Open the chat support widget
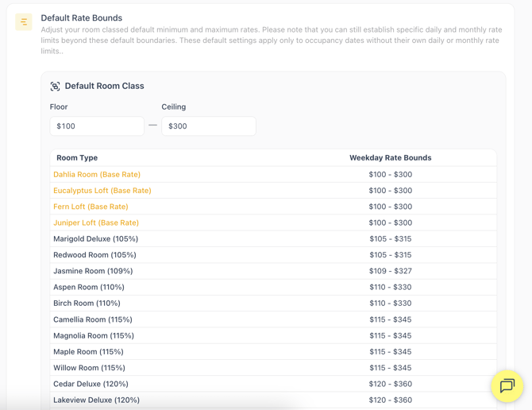 (x=507, y=386)
